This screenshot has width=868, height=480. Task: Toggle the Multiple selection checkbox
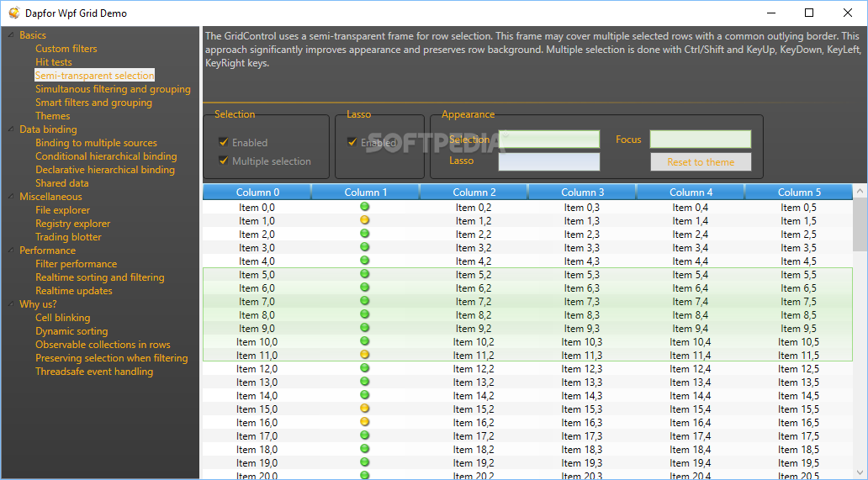[224, 161]
